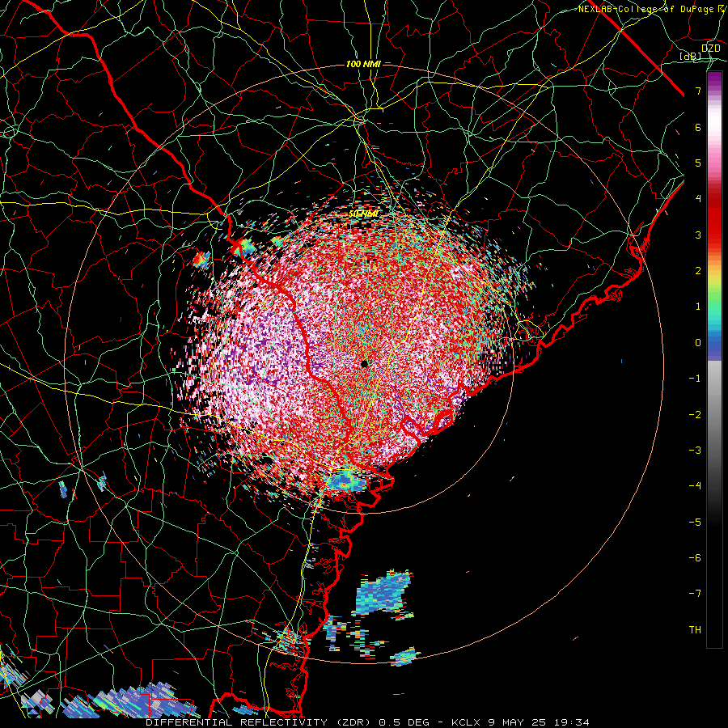728x728 pixels.
Task: Click the "3" value on the dB scale
Action: pos(698,235)
